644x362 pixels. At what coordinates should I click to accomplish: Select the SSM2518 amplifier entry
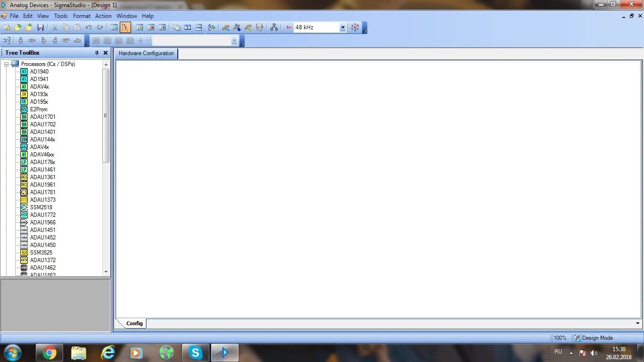tap(41, 207)
